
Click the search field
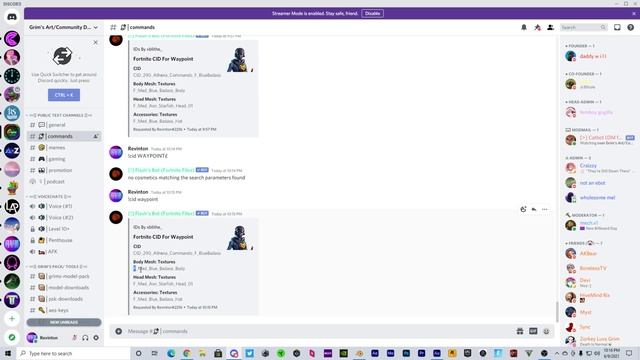click(x=583, y=27)
